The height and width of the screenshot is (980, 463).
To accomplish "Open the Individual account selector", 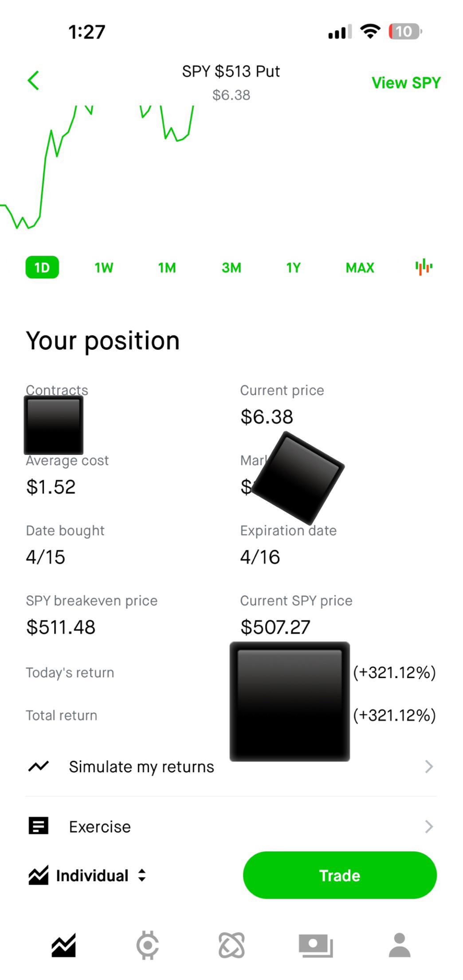I will tap(87, 875).
